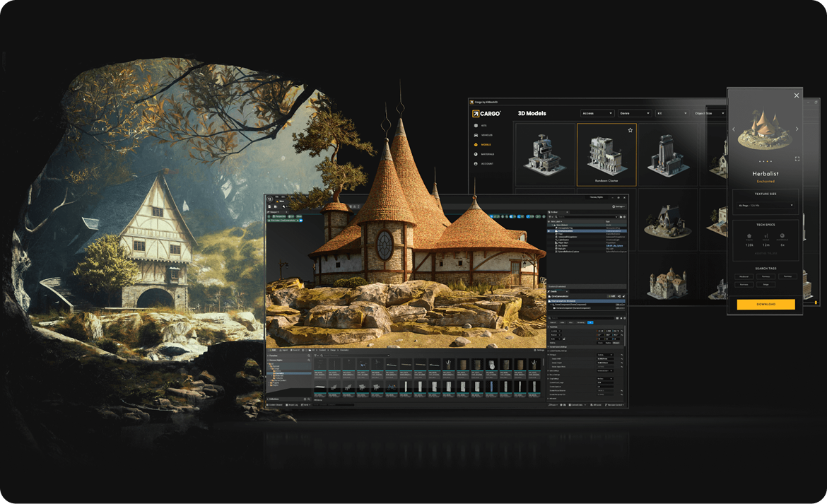
Task: Open the Access filter dropdown
Action: [x=597, y=113]
